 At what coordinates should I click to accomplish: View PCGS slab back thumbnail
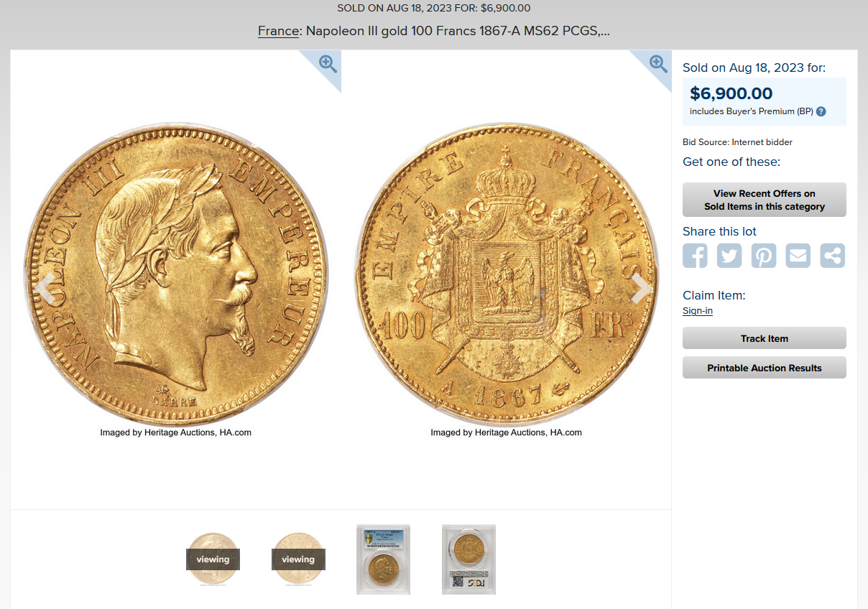pyautogui.click(x=468, y=559)
